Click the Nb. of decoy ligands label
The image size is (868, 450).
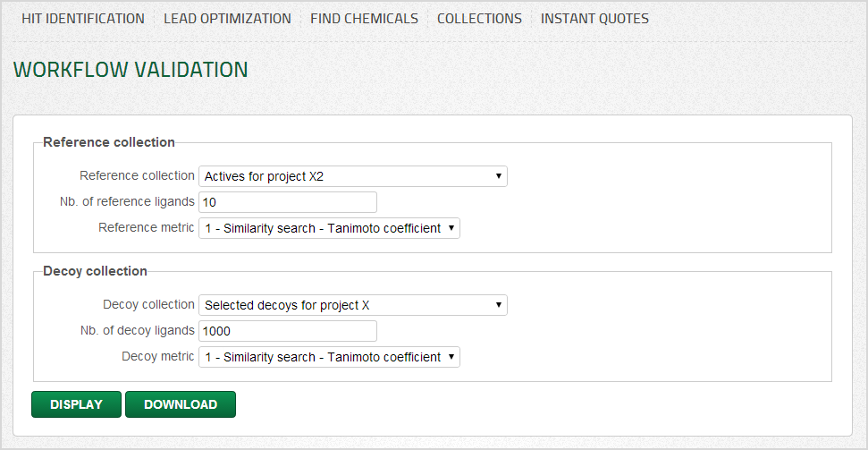tap(137, 330)
